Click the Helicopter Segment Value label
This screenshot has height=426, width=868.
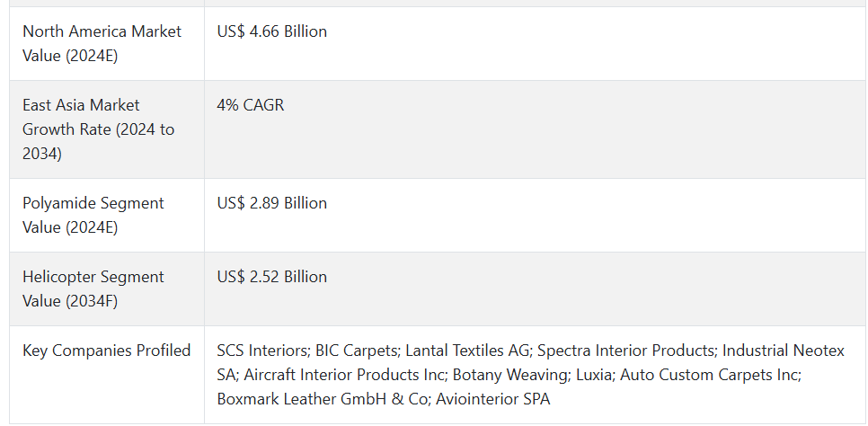click(x=93, y=288)
